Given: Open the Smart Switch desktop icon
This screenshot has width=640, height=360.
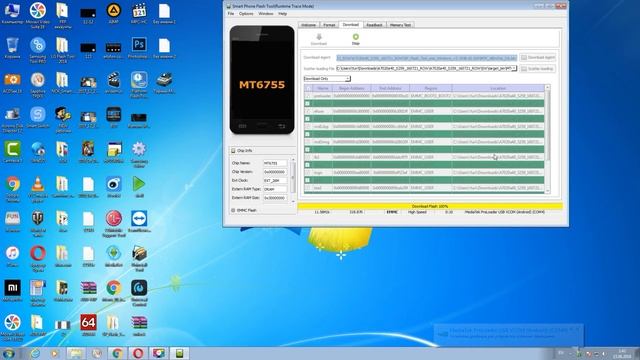Looking at the screenshot, I should (38, 115).
